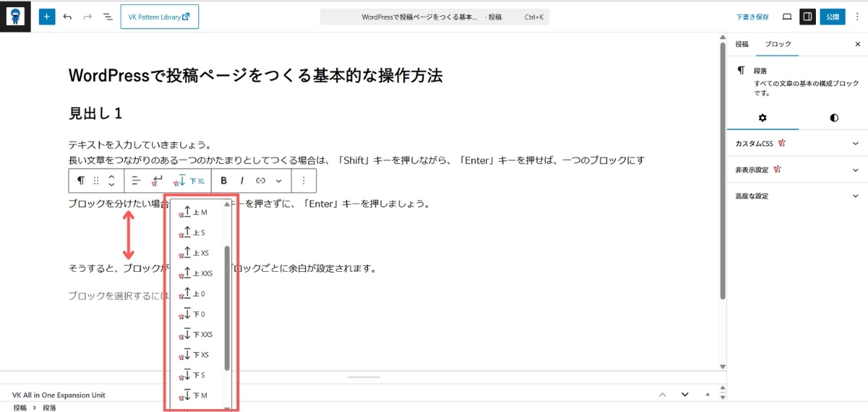The image size is (868, 412).
Task: Click the main editor vertical scrollbar
Action: click(x=722, y=171)
